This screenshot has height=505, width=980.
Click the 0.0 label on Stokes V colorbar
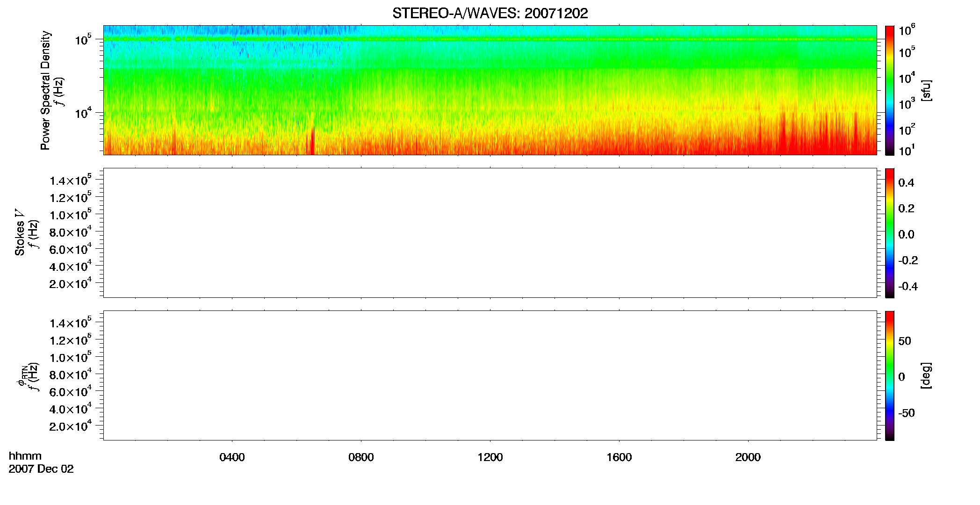click(906, 234)
